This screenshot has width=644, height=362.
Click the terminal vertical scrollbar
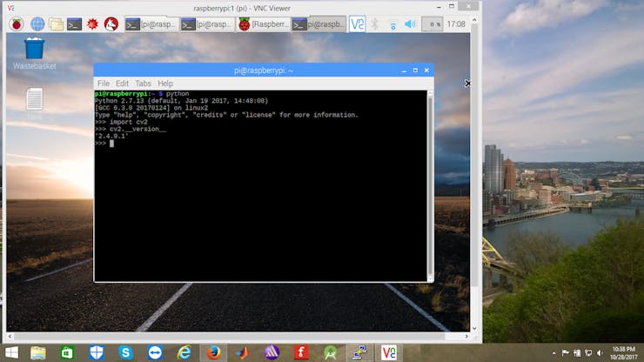pos(430,185)
